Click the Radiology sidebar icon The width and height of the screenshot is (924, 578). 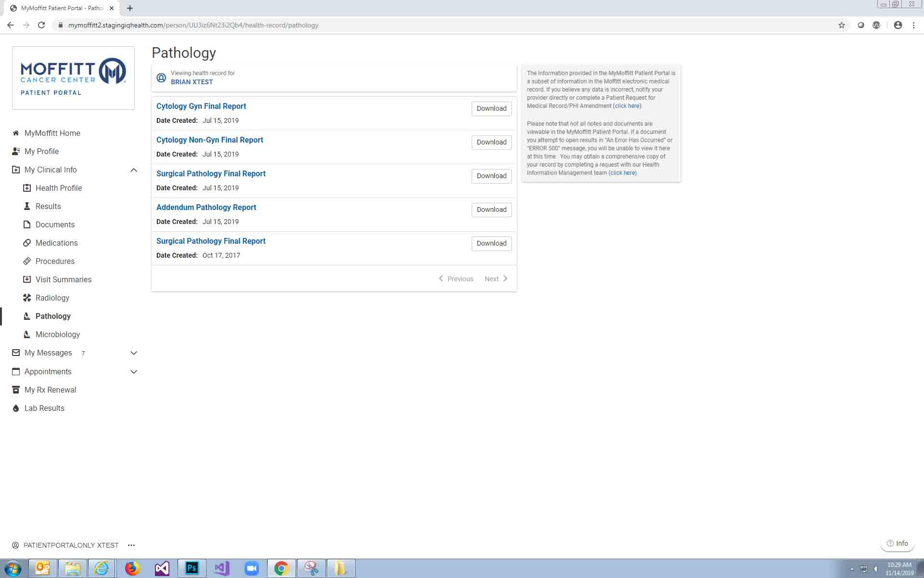(27, 298)
